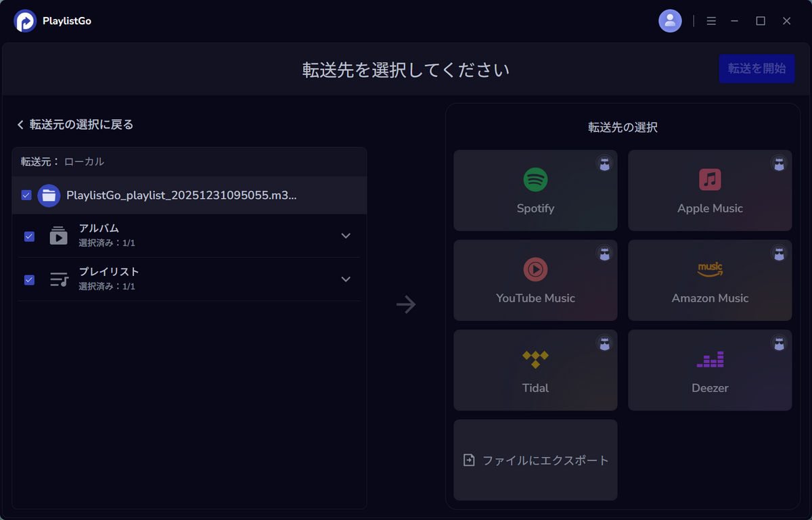Choose ファイルにエクスポート option
812x520 pixels.
(535, 460)
